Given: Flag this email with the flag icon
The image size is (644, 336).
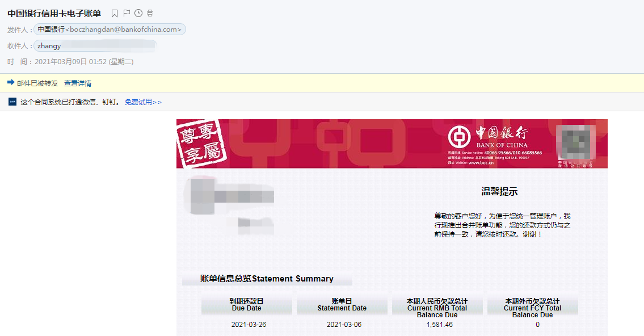Looking at the screenshot, I should point(127,13).
